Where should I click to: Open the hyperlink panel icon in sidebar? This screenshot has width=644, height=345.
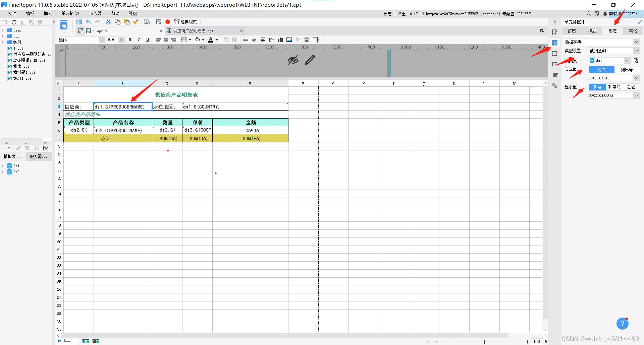tap(555, 86)
